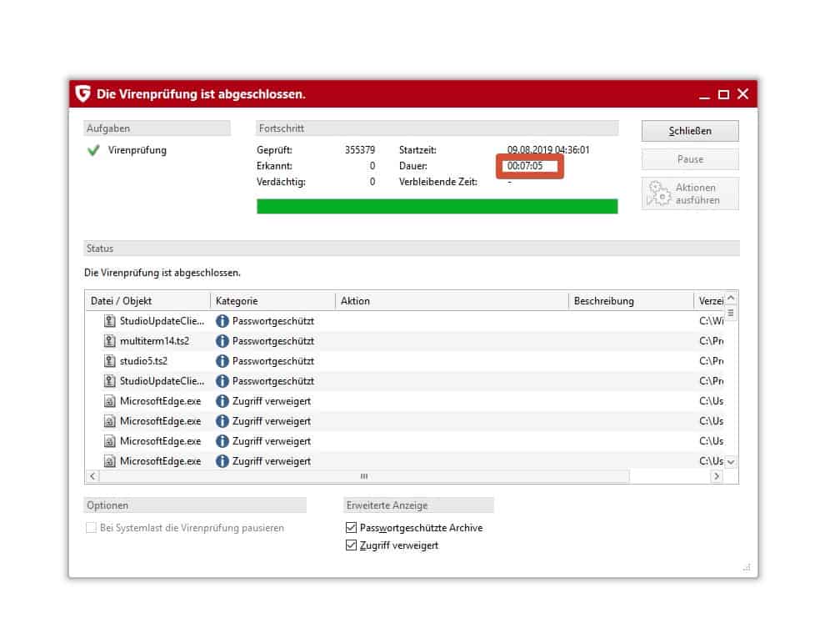
Task: Click the Schließen button
Action: (690, 132)
